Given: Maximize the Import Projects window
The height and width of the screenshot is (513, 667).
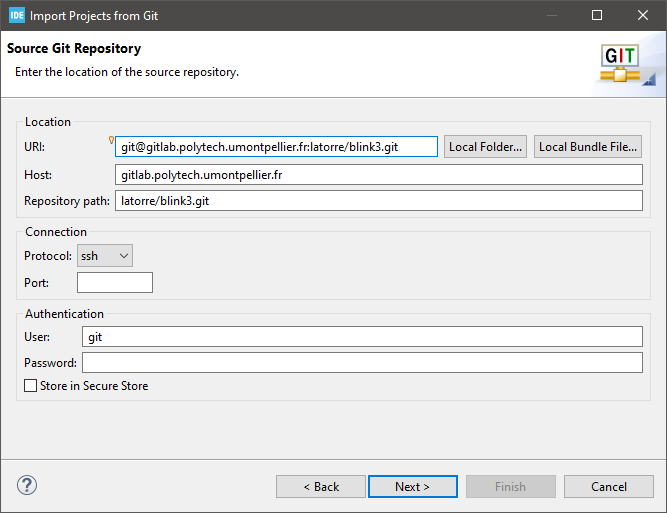Looking at the screenshot, I should (x=597, y=15).
